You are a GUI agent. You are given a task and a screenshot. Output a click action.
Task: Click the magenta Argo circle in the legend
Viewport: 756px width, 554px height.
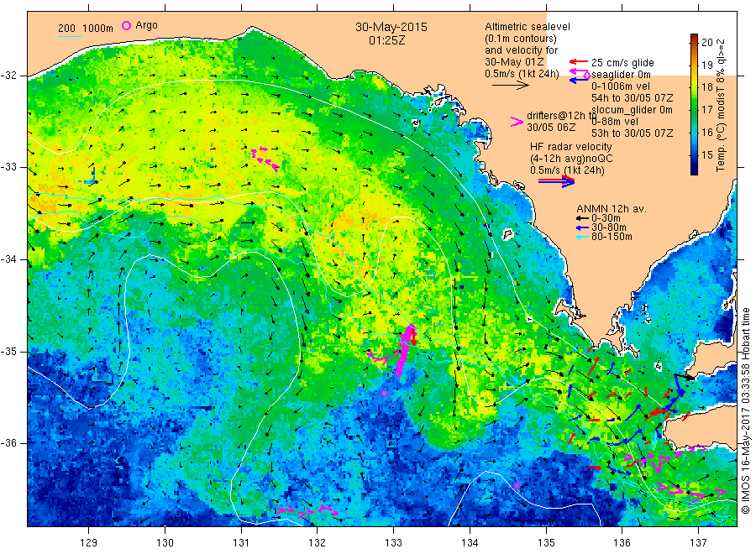click(126, 25)
